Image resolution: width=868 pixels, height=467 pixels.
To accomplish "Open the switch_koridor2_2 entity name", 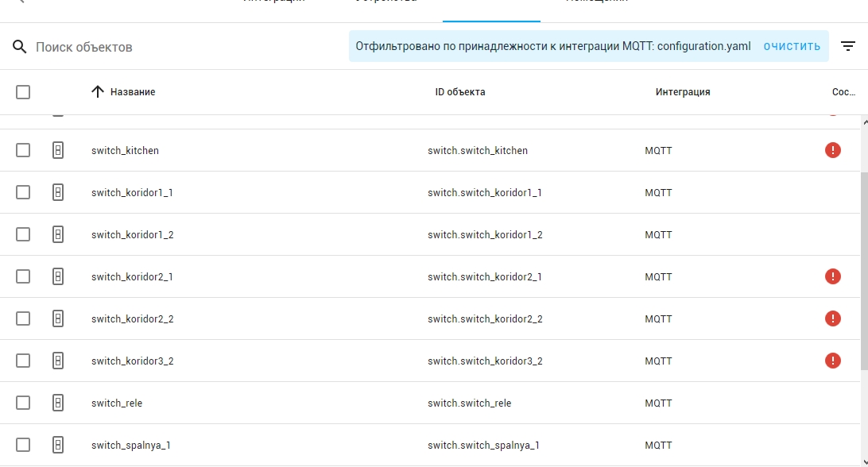I will 132,318.
